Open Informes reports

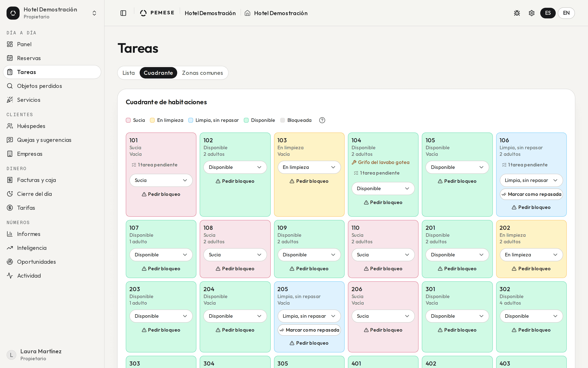52,234
